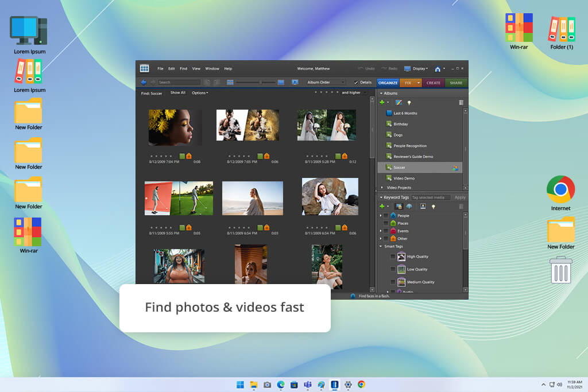Click the Redo button
This screenshot has width=588, height=392.
point(389,68)
